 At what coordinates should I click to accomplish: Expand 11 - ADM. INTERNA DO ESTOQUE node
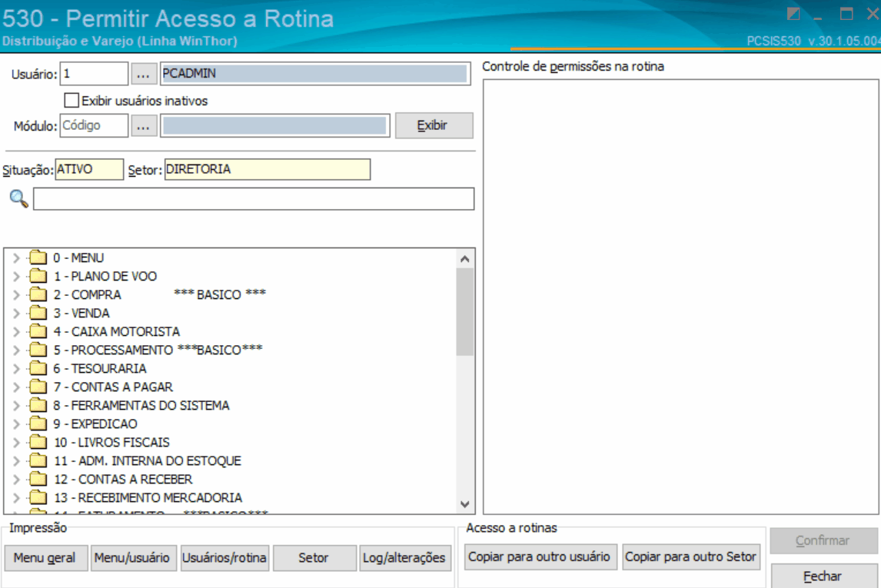pyautogui.click(x=16, y=460)
